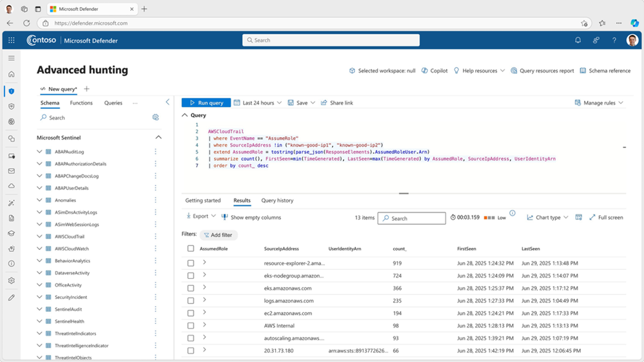Click the schema settings icon beside Search
This screenshot has height=362, width=644.
155,118
